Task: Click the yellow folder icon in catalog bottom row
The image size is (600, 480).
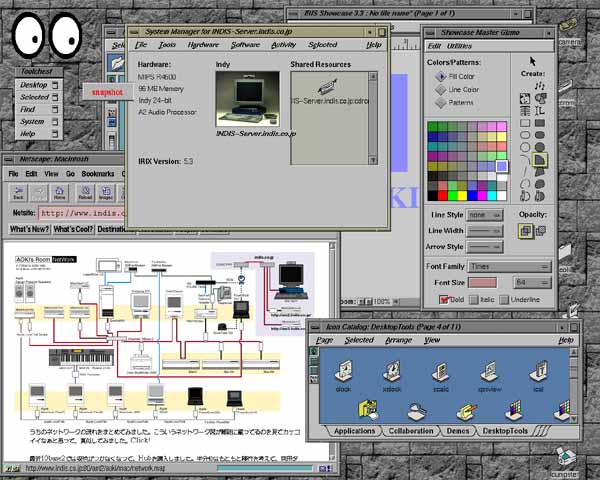Action: [368, 410]
